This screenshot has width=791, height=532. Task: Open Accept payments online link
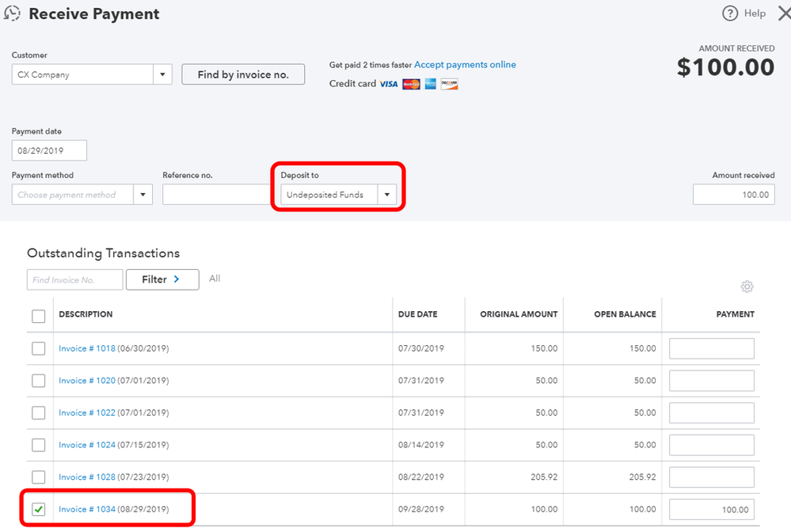(x=465, y=65)
